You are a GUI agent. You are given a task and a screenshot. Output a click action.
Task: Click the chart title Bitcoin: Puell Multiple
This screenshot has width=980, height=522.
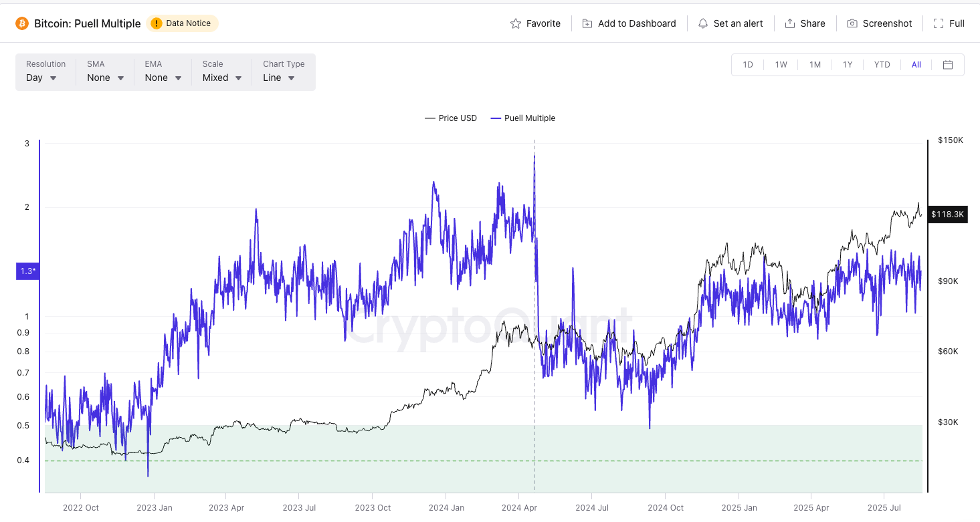click(x=88, y=23)
